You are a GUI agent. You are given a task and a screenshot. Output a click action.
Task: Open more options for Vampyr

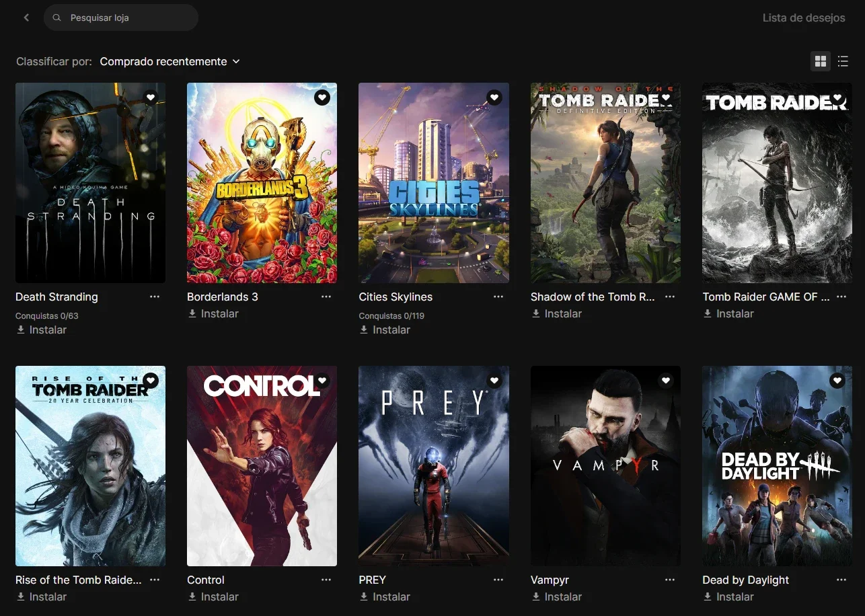[670, 580]
